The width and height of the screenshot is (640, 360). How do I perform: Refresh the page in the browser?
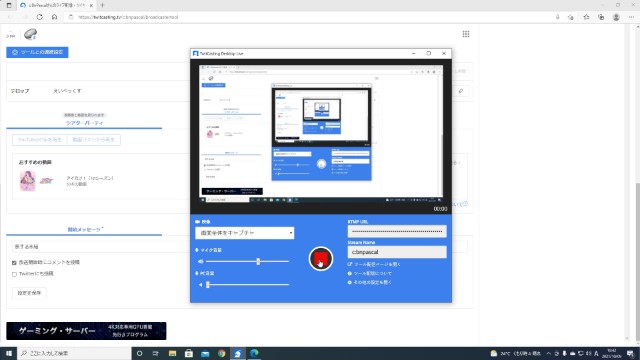point(40,17)
